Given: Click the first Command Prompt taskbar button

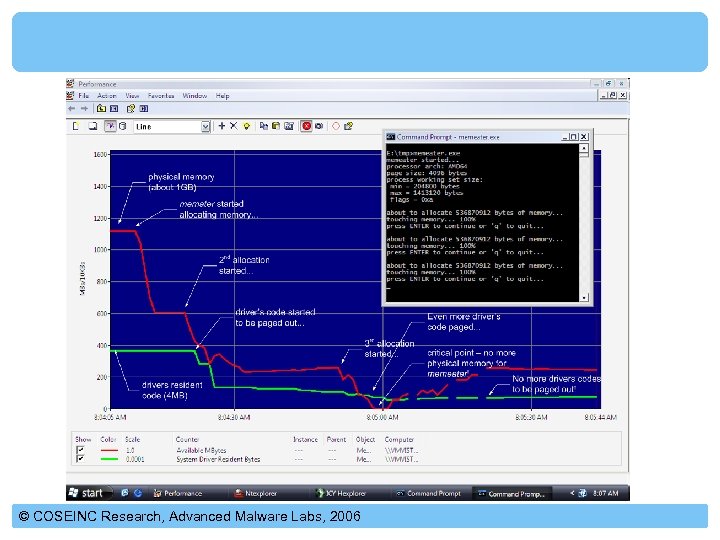Looking at the screenshot, I should click(x=429, y=494).
